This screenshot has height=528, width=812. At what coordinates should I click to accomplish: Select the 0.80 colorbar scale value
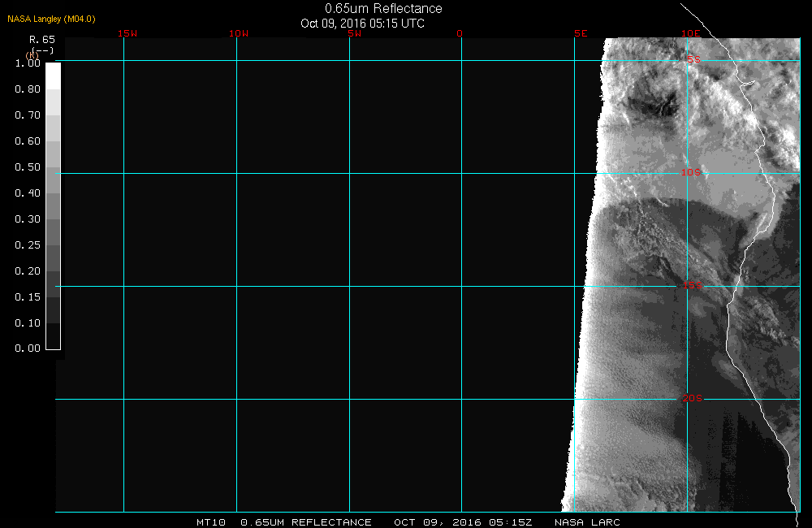pyautogui.click(x=28, y=89)
